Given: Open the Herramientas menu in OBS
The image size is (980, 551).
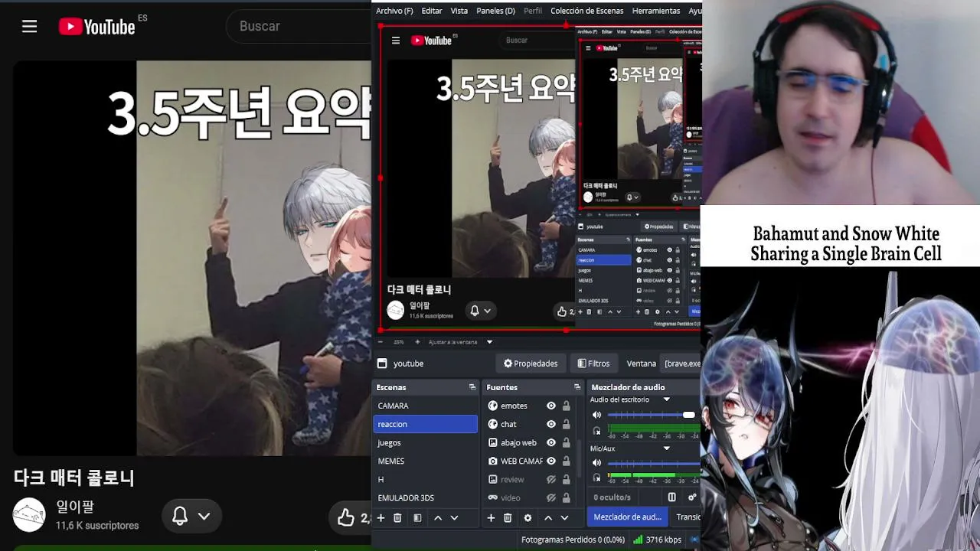Looking at the screenshot, I should coord(656,11).
